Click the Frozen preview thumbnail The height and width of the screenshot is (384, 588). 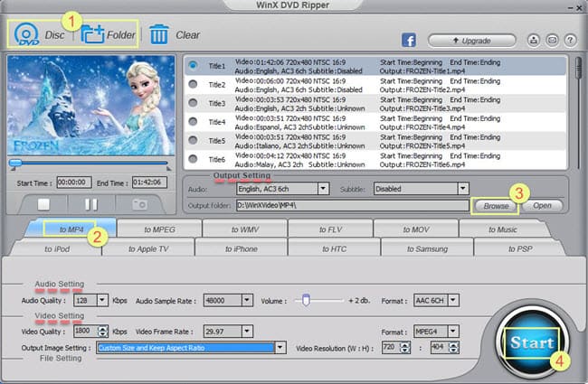[90, 106]
